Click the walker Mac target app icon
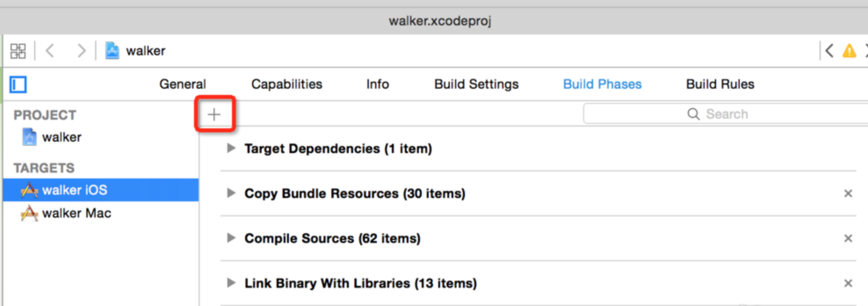The height and width of the screenshot is (306, 868). [x=29, y=213]
